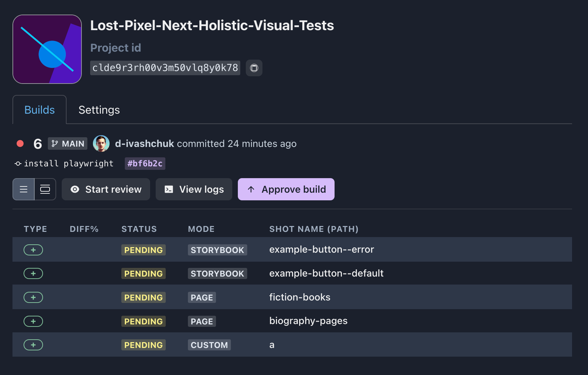
Task: Click the project title Lost-Pixel-Next-Holistic-Visual-Tests
Action: [x=212, y=25]
